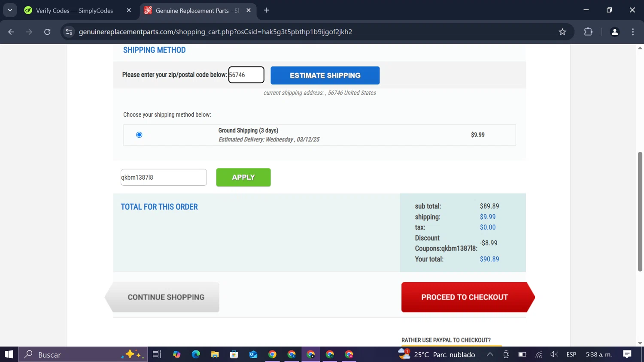Click the coupon code input field
Screen dimensions: 644x362
click(164, 177)
